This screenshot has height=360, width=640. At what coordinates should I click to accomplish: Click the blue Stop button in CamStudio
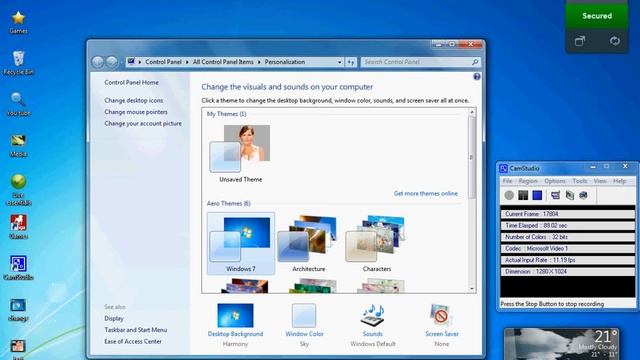[537, 196]
